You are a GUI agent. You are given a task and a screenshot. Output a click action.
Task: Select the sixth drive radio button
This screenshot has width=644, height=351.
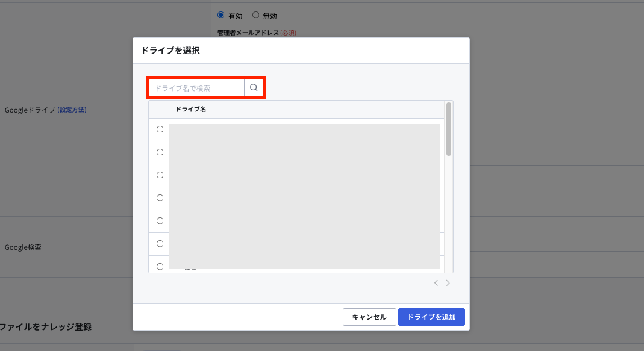160,244
